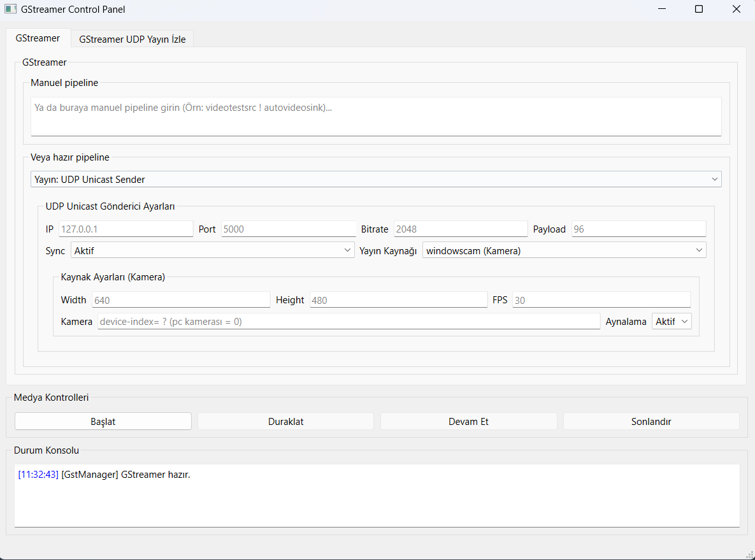Click into the Bitrate field
755x560 pixels.
tap(460, 229)
